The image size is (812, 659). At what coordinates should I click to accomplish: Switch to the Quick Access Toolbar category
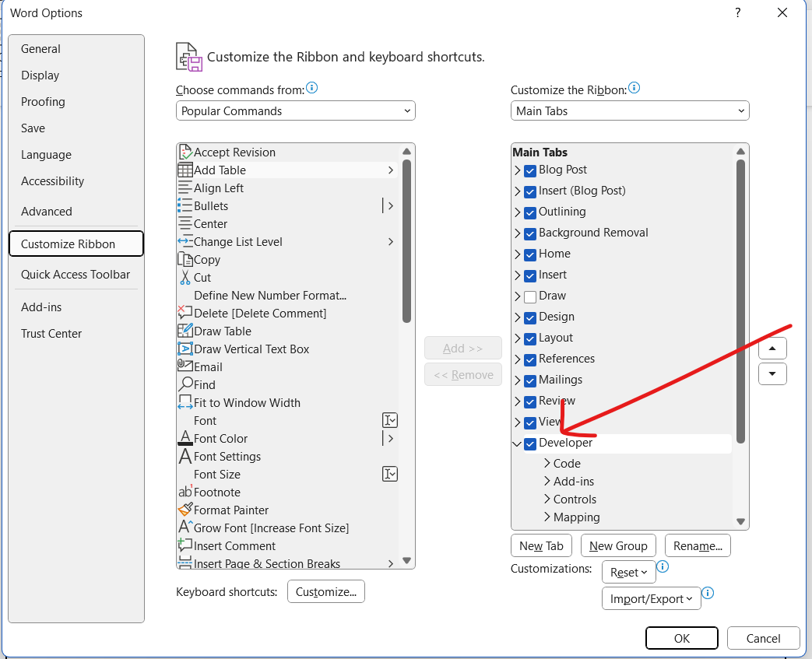(x=76, y=275)
